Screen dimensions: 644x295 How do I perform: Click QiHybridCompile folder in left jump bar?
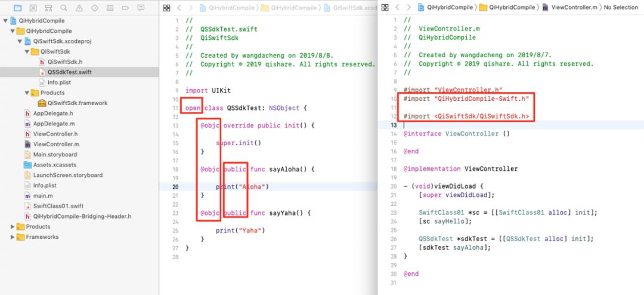[289, 8]
